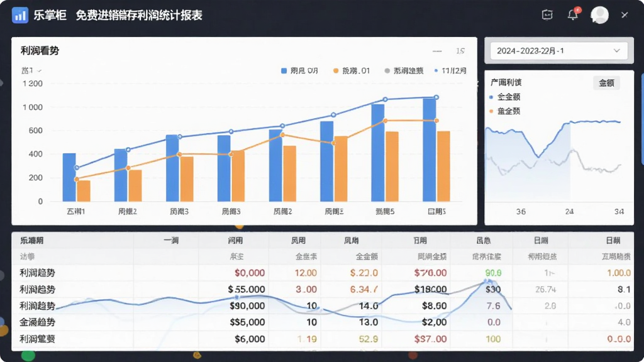Click the 26.74 cell

[x=545, y=289]
